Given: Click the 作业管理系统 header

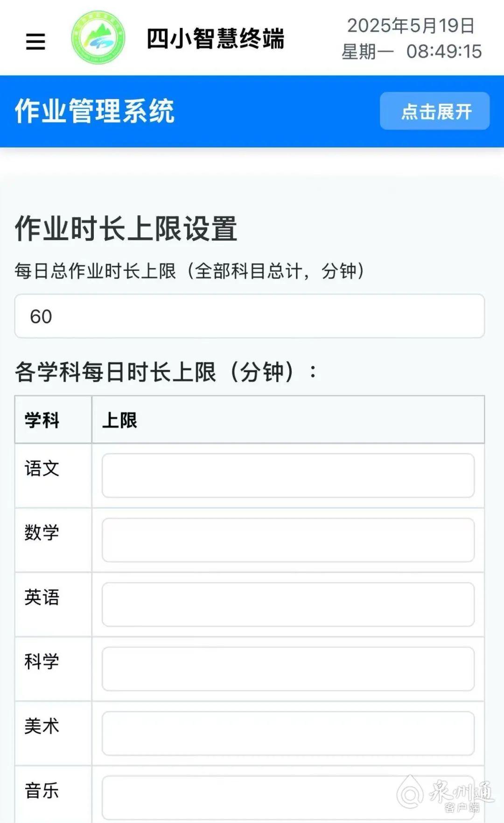Looking at the screenshot, I should pyautogui.click(x=95, y=111).
